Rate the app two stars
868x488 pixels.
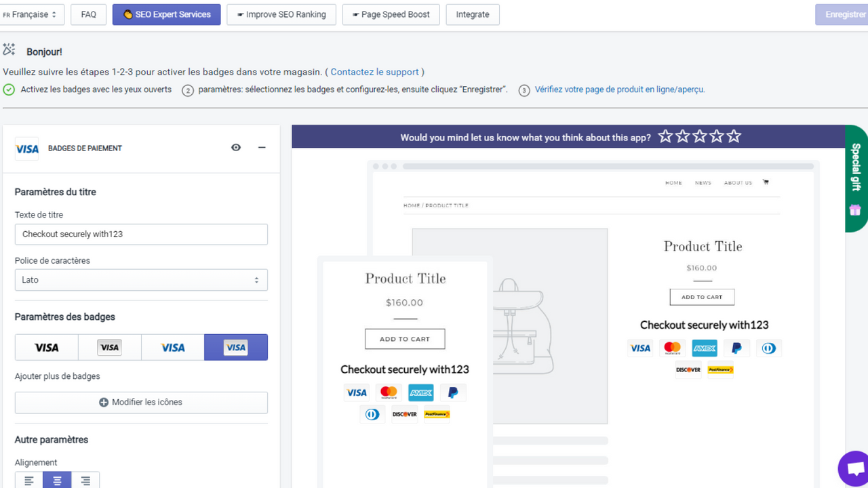point(683,136)
